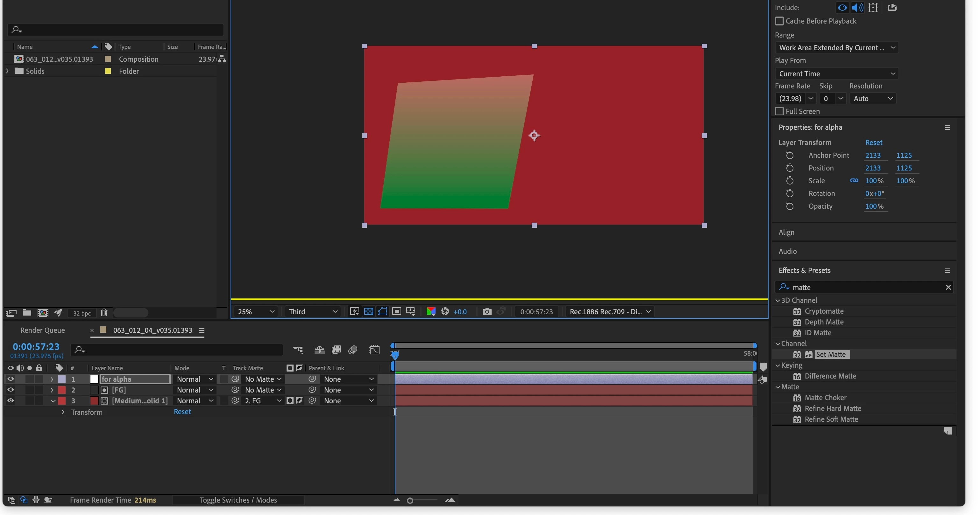Click the shy layers hide icon
This screenshot has height=515, width=980.
point(319,350)
